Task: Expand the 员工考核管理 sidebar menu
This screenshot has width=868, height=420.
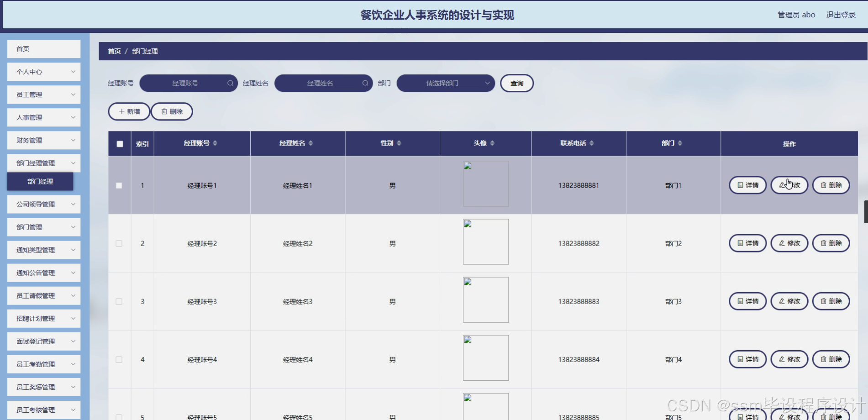Action: click(44, 409)
